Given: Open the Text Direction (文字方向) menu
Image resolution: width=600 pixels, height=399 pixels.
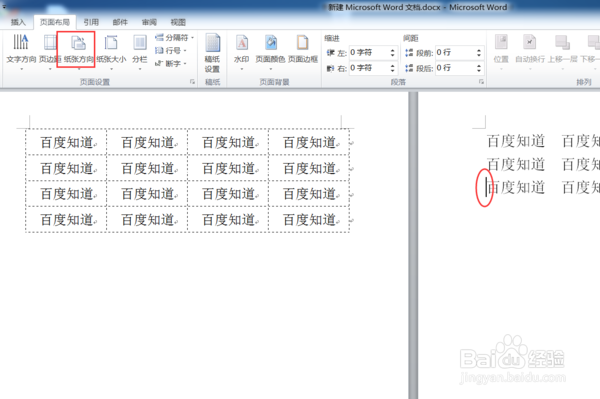Looking at the screenshot, I should (x=21, y=52).
